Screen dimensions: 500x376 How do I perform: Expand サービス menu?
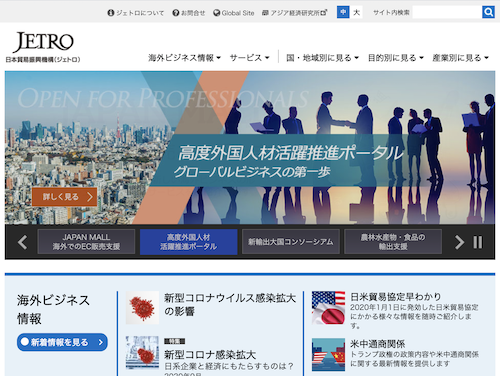249,58
